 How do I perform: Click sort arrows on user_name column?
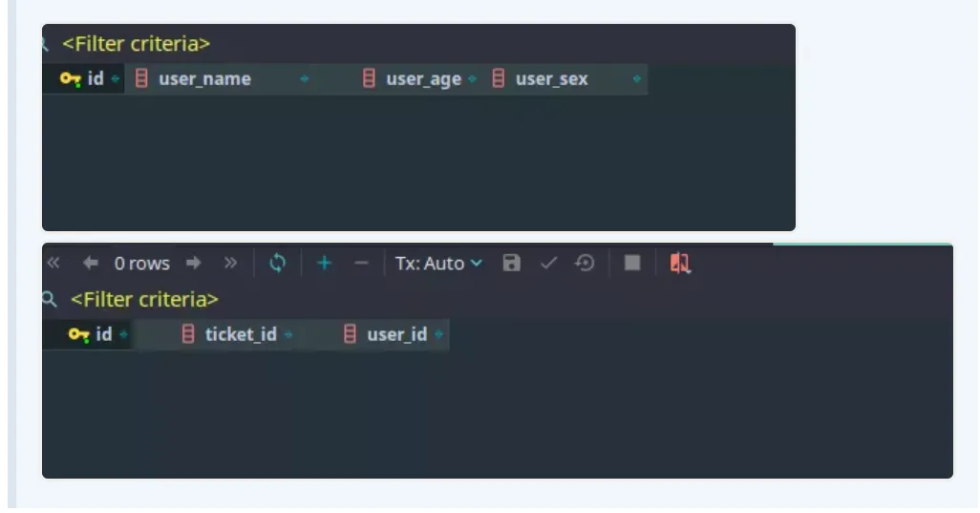click(x=305, y=78)
